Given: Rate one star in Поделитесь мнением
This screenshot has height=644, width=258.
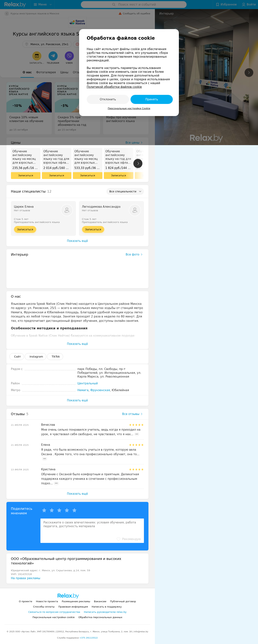Looking at the screenshot, I should tap(44, 510).
